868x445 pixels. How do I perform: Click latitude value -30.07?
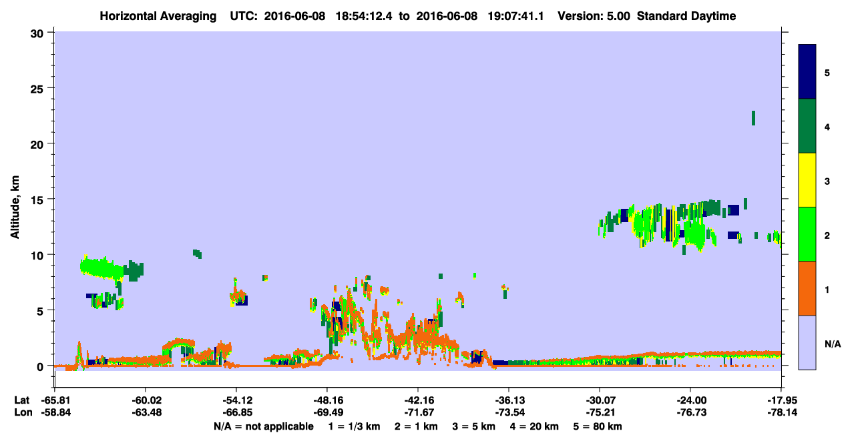point(599,400)
